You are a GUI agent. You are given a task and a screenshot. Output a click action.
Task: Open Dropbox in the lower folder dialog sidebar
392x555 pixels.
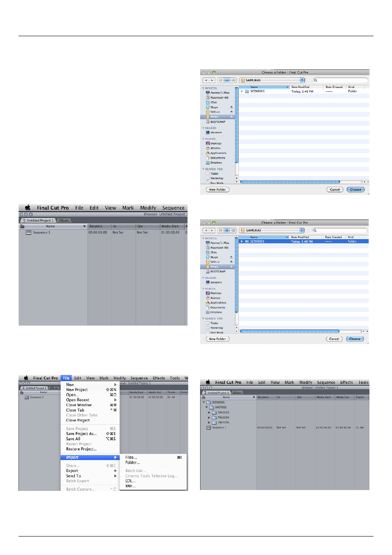click(214, 312)
